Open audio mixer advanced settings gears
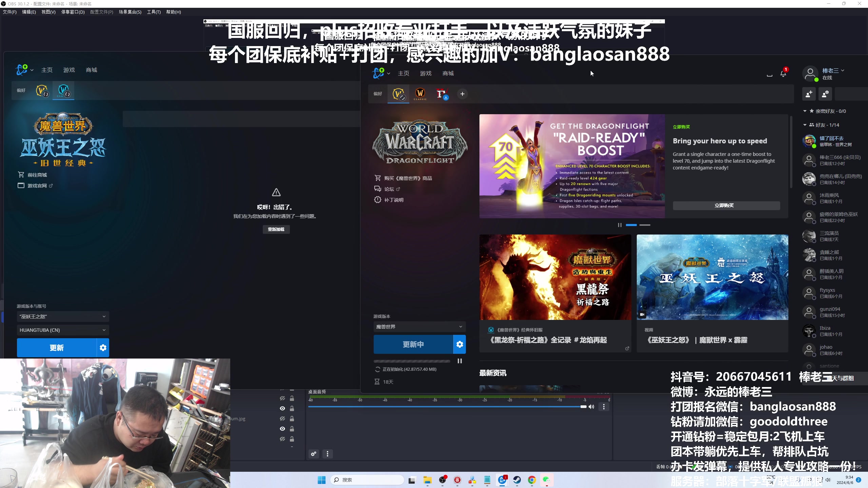Screen dimensions: 868x488 click(314, 454)
